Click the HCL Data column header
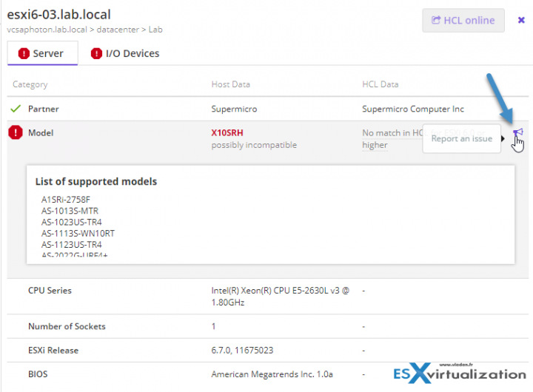This screenshot has width=533, height=392. click(380, 84)
